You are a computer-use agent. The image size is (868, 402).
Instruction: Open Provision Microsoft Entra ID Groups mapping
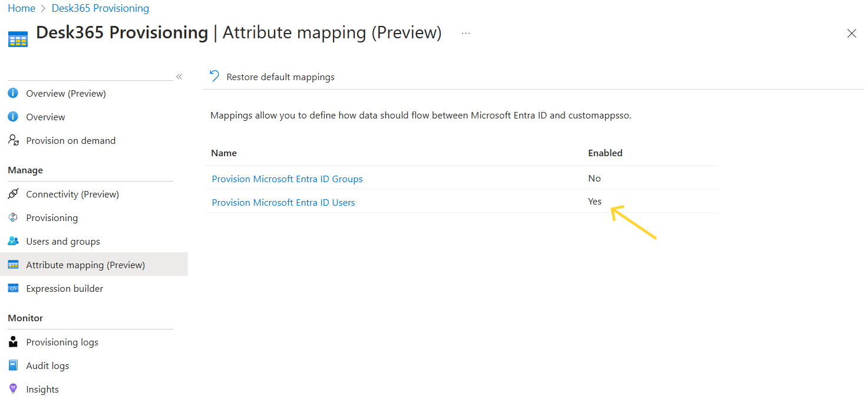click(287, 178)
